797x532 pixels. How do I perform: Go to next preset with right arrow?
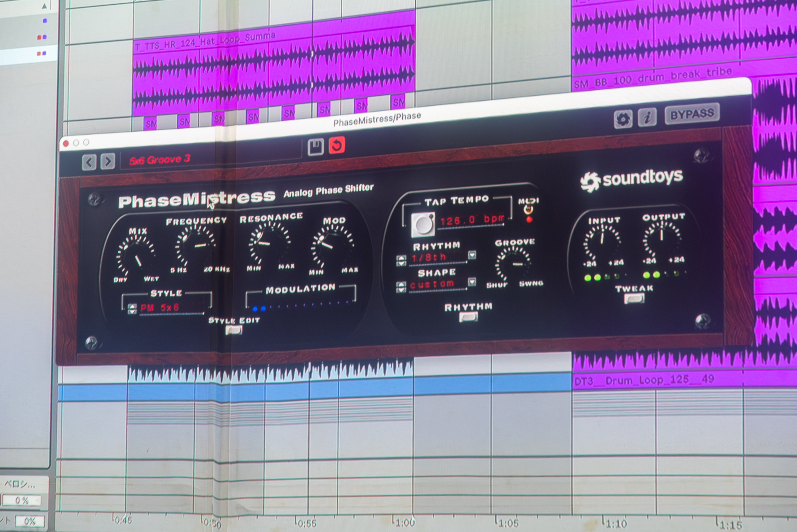pyautogui.click(x=107, y=161)
